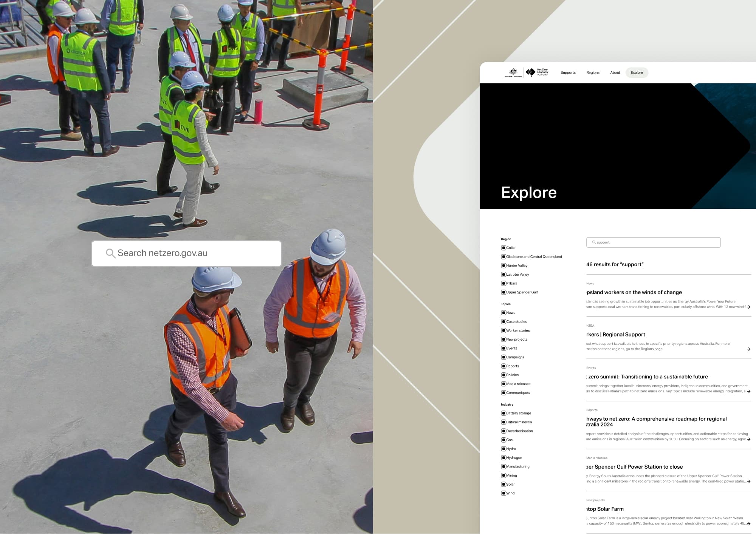
Task: Toggle the Collie region checkbox
Action: (503, 248)
